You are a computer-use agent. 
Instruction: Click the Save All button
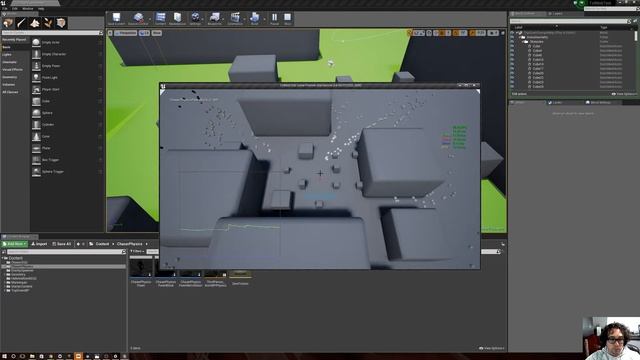coord(62,244)
